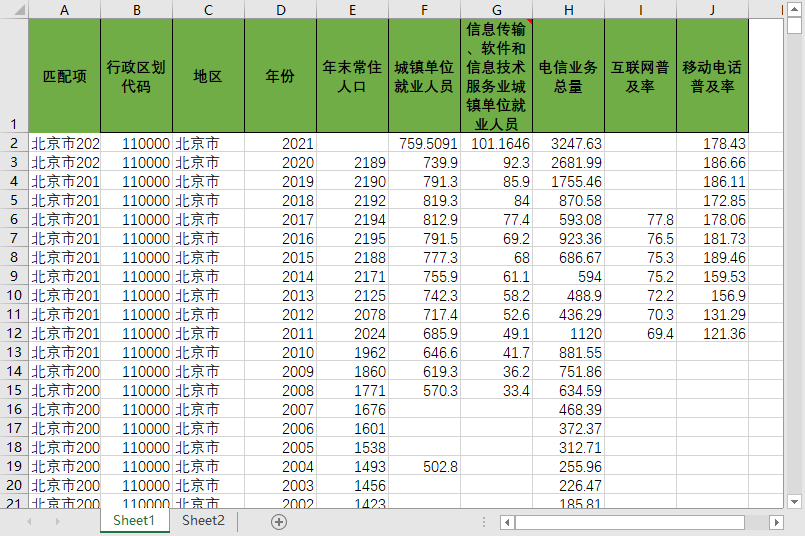This screenshot has height=536, width=805.
Task: Click cell with value 488.9
Action: pos(568,295)
